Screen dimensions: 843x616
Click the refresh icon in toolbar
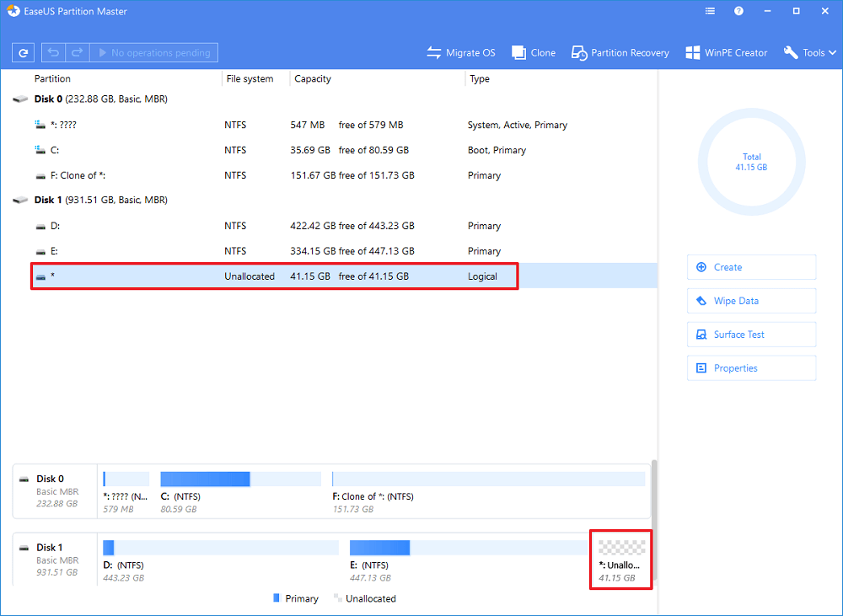pos(23,53)
